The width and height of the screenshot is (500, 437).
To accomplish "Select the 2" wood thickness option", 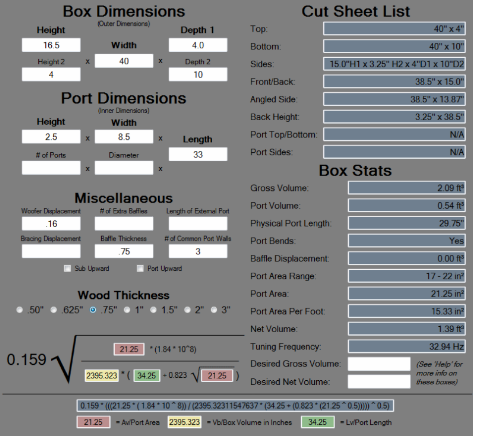I will (x=187, y=310).
